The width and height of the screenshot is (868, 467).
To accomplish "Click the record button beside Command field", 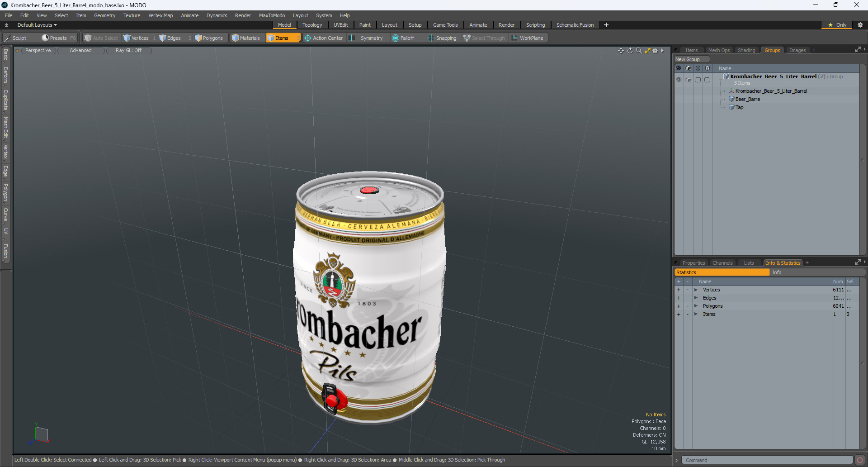I will tap(859, 460).
